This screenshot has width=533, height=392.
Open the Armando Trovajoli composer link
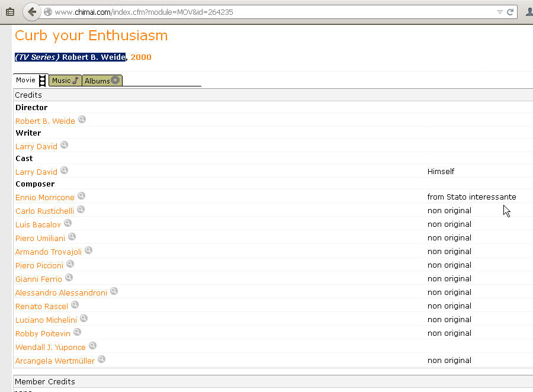(x=49, y=252)
